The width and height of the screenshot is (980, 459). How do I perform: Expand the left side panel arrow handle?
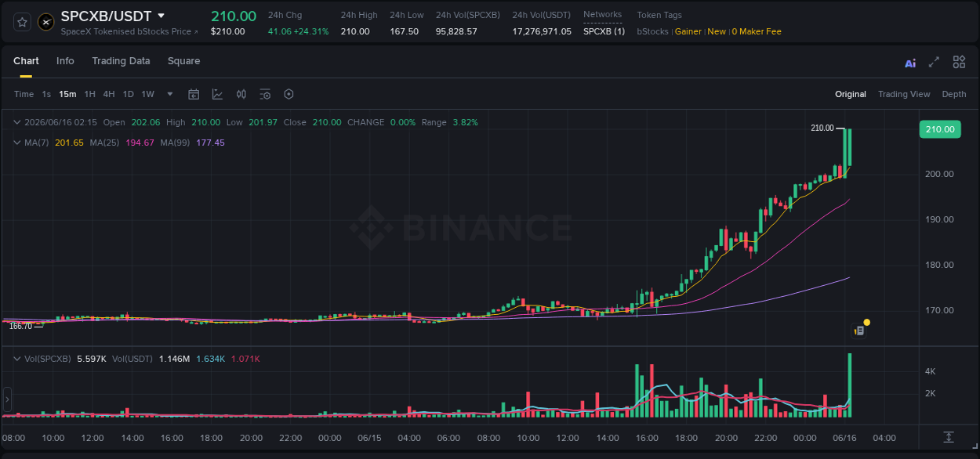pyautogui.click(x=7, y=399)
